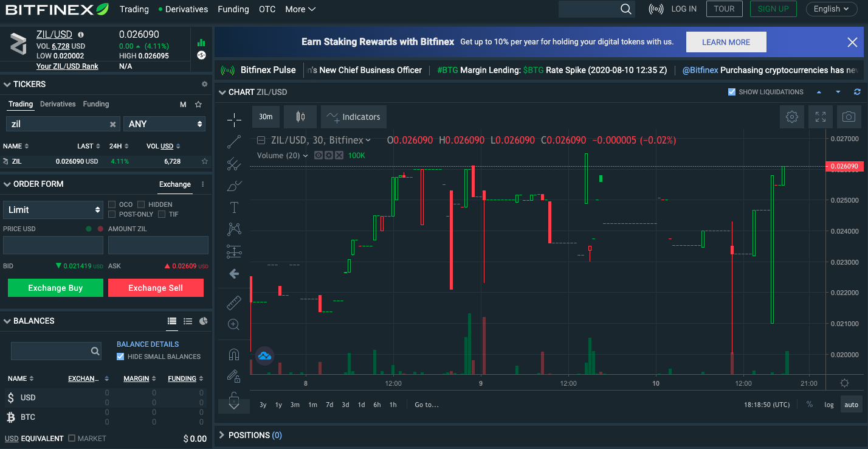Toggle percent scale on chart

[810, 405]
